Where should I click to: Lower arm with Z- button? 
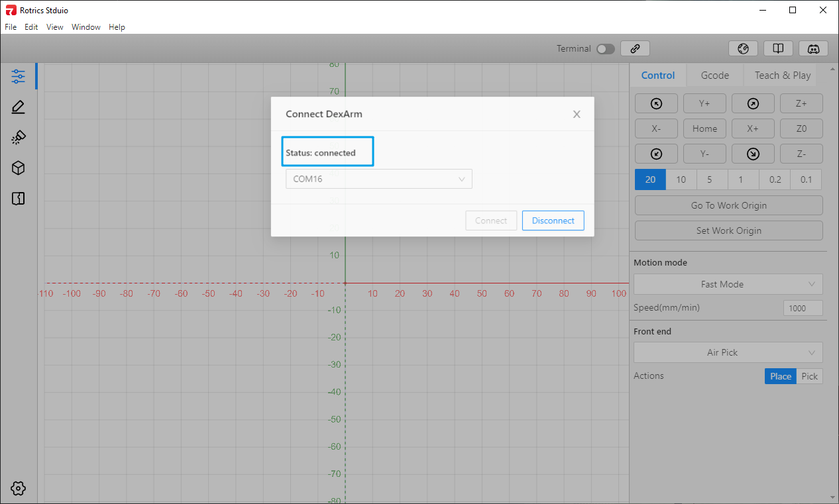tap(801, 154)
